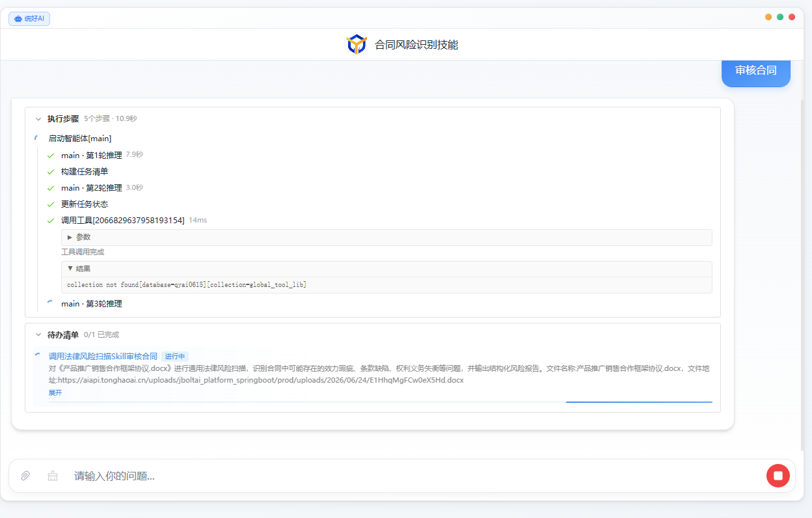Focus the 请输入你的问题 input field
Image resolution: width=812 pixels, height=518 pixels.
click(416, 476)
